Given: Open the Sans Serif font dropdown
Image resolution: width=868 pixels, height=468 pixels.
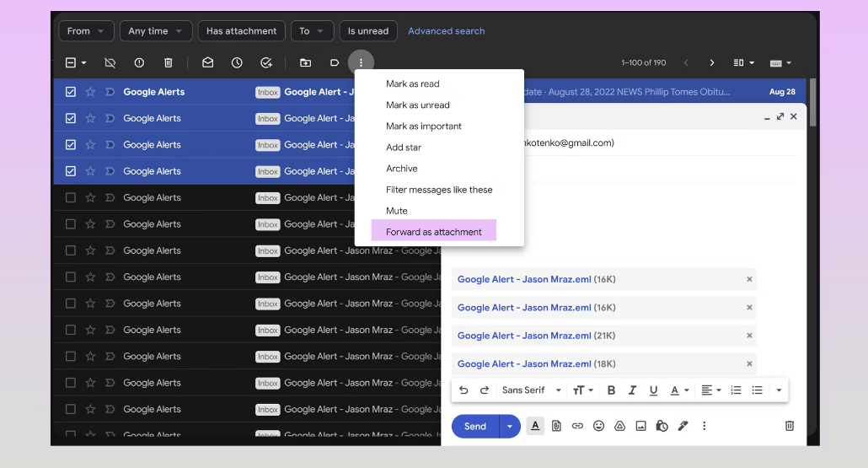Looking at the screenshot, I should click(x=531, y=390).
